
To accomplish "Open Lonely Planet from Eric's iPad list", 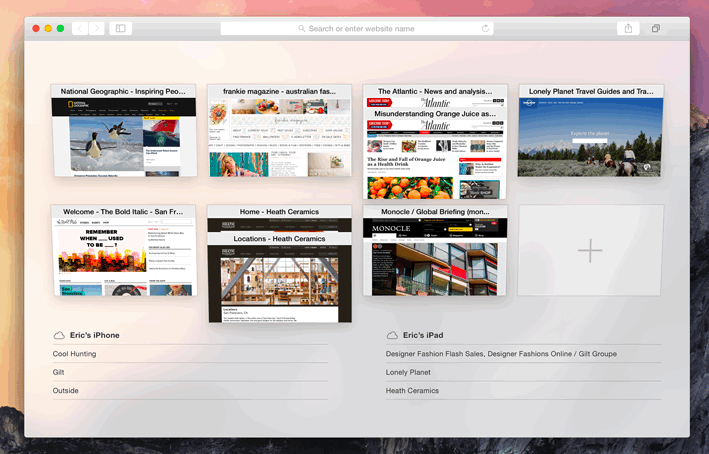I will pos(523,372).
